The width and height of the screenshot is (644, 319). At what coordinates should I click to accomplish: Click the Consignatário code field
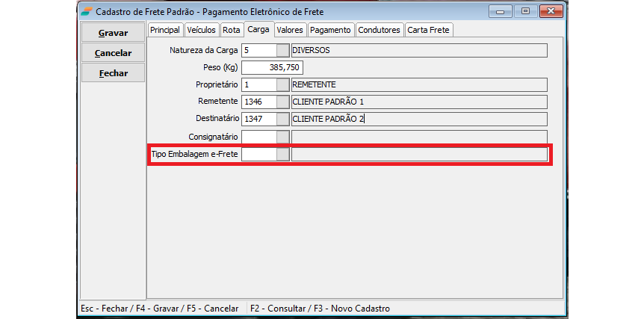click(x=258, y=137)
